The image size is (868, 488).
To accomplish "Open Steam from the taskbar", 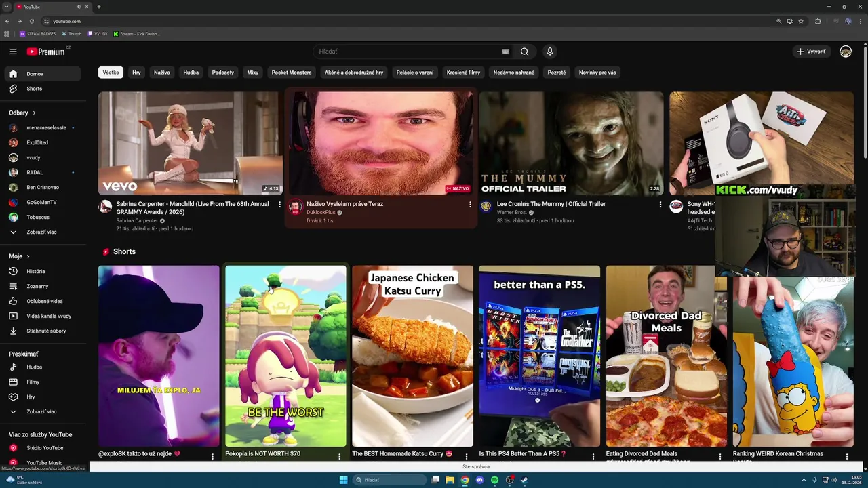I will pos(524,480).
